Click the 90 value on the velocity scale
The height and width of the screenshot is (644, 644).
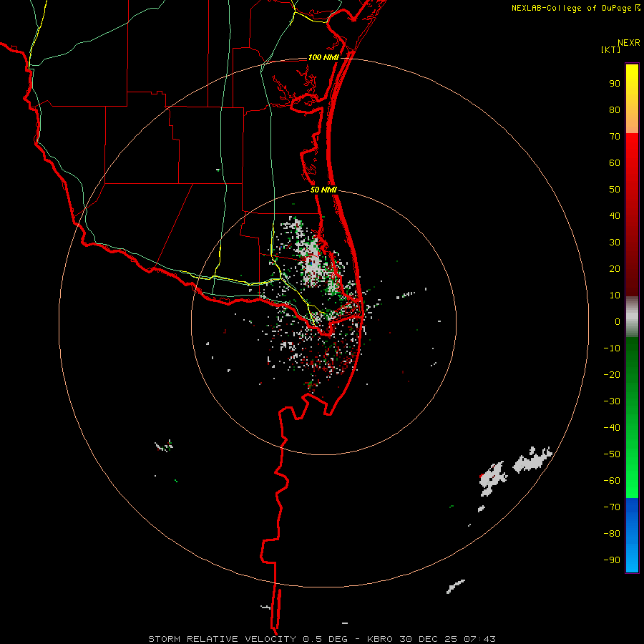tap(615, 84)
